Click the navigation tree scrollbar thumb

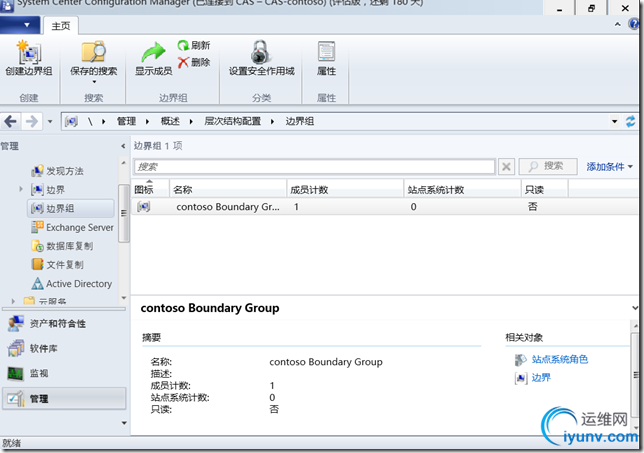pyautogui.click(x=124, y=213)
